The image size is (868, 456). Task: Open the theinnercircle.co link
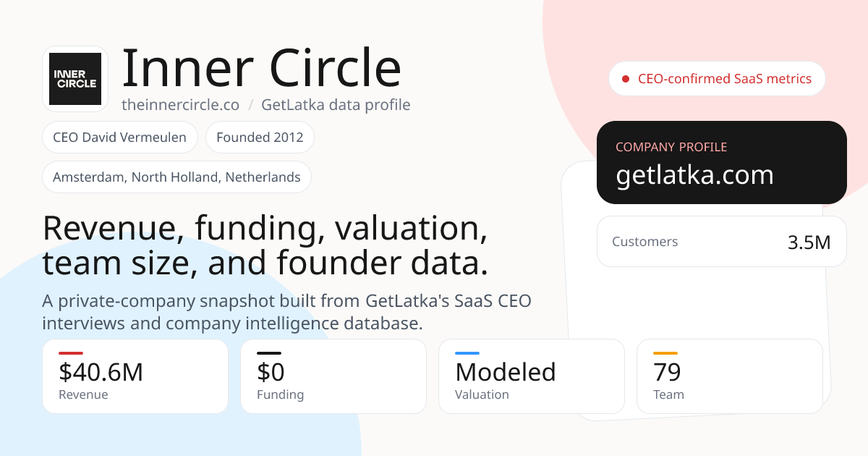click(180, 105)
